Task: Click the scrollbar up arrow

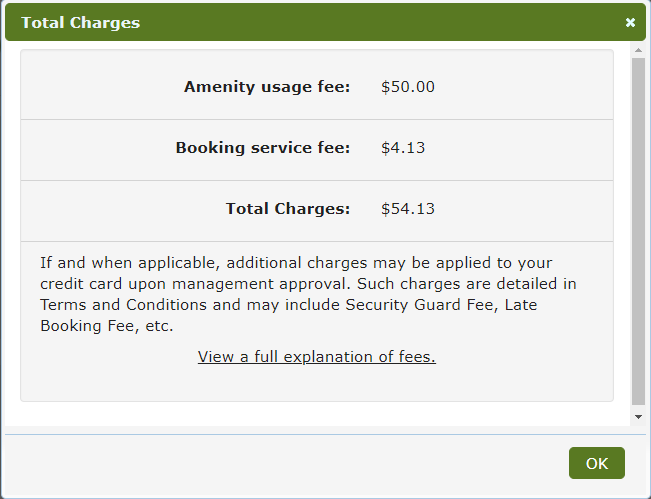Action: [637, 51]
